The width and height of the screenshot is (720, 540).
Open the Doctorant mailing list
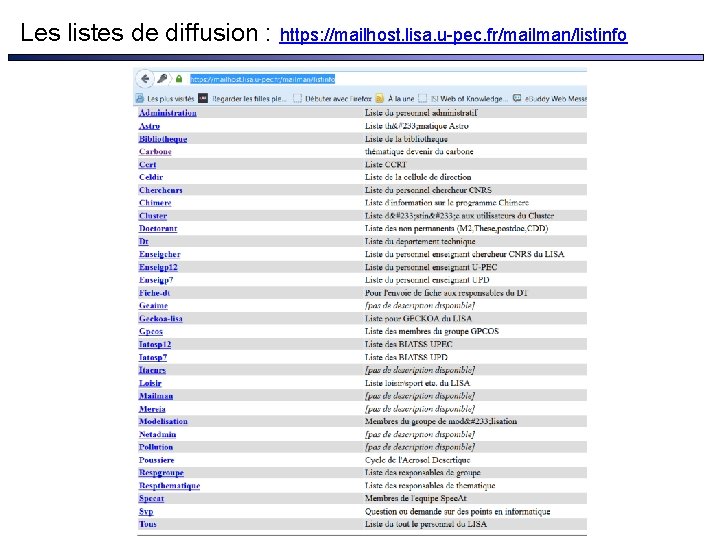point(158,229)
